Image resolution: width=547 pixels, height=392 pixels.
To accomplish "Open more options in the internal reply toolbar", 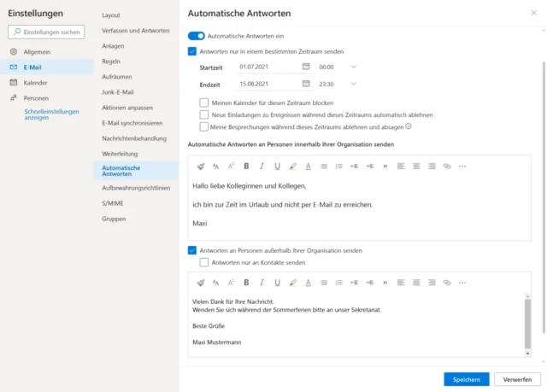I will pyautogui.click(x=462, y=166).
